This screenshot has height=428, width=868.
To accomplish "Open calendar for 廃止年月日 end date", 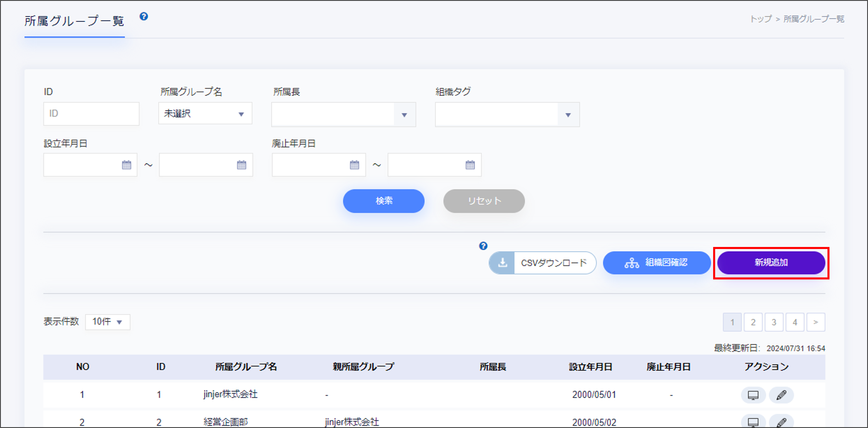I will [470, 165].
